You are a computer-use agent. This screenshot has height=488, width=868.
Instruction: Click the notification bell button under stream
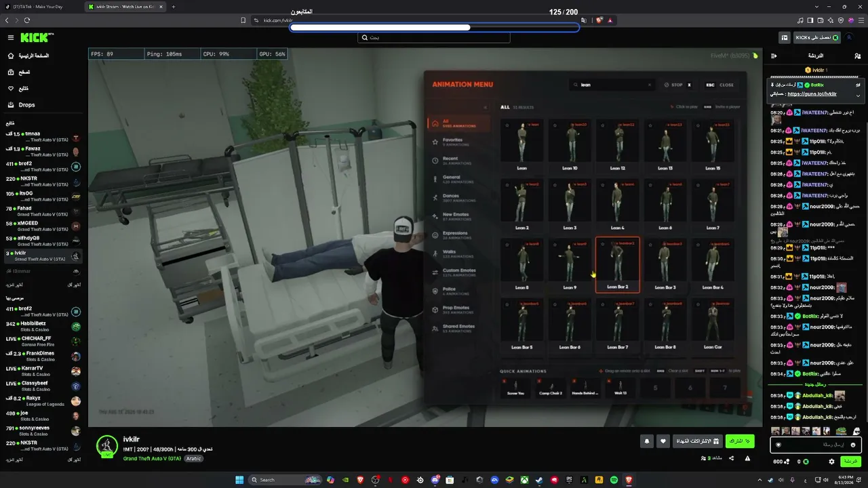647,441
